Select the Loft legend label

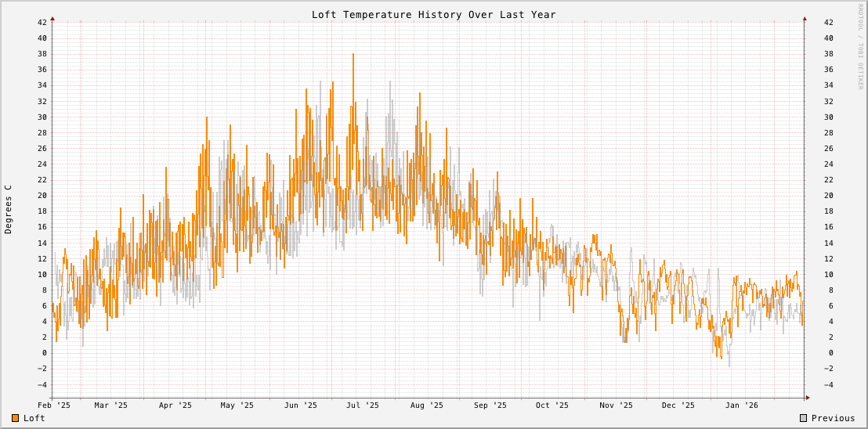click(34, 418)
